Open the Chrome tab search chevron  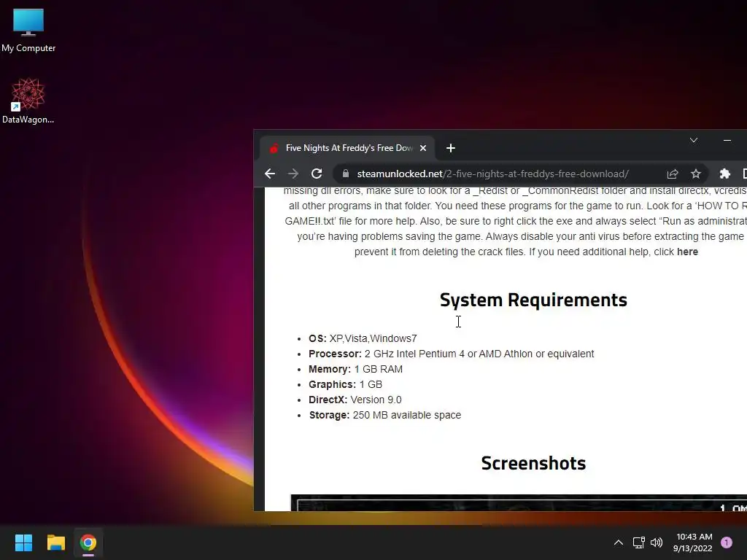click(x=694, y=140)
